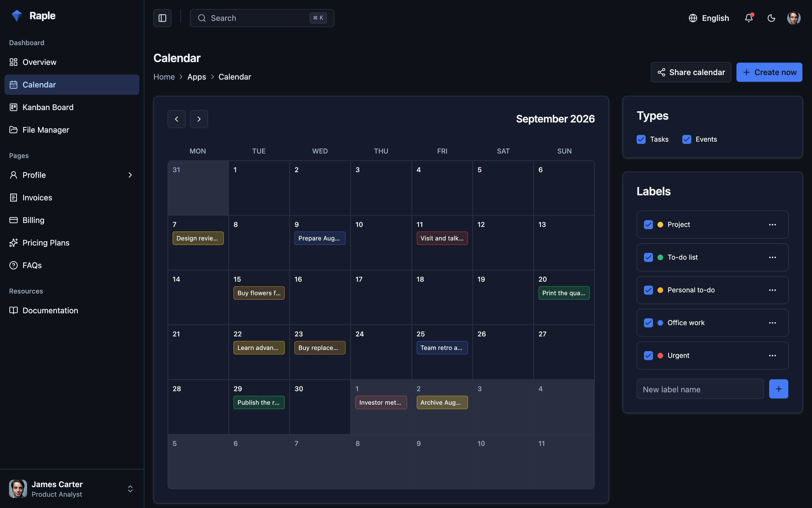Open Invoices page
The width and height of the screenshot is (812, 508).
point(72,198)
